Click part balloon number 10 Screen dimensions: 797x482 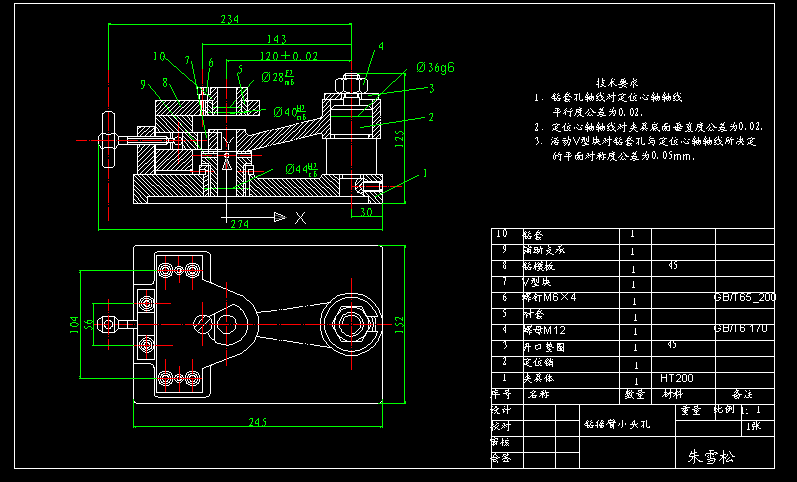pos(159,57)
